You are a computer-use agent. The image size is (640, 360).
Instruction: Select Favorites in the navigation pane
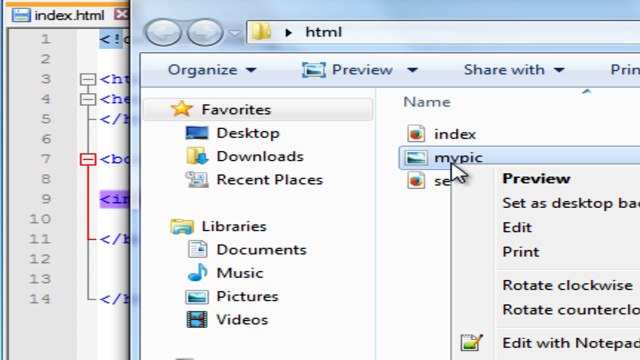pos(236,109)
